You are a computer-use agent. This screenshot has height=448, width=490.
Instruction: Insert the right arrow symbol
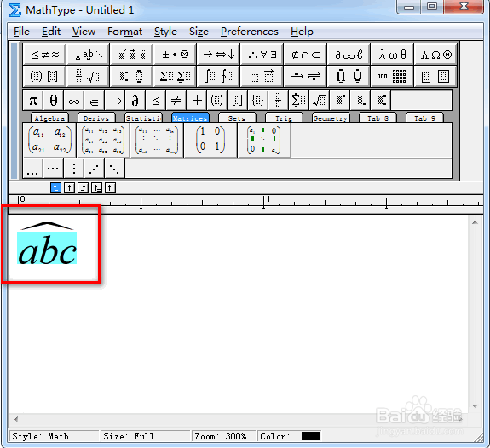pyautogui.click(x=115, y=101)
